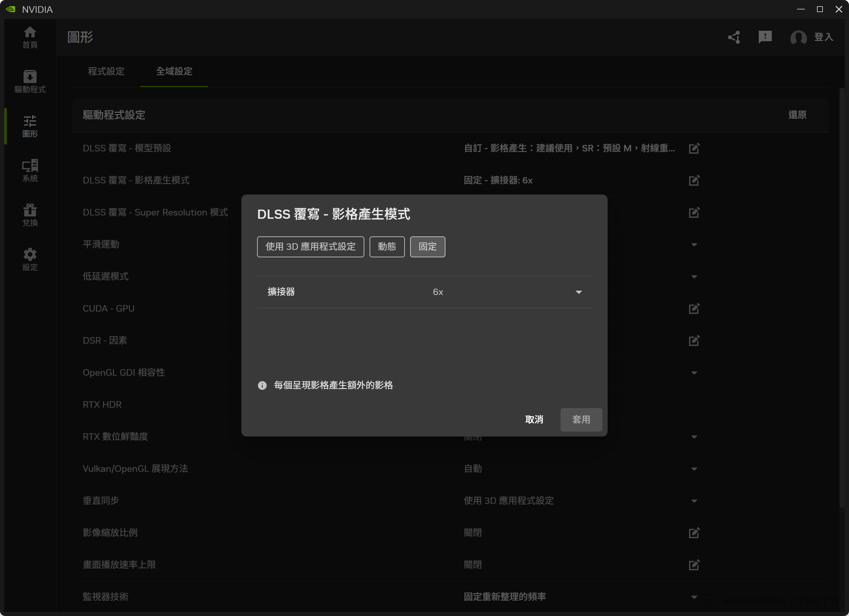Click the share icon in the top bar
Screen dimensions: 849x616
pos(734,37)
